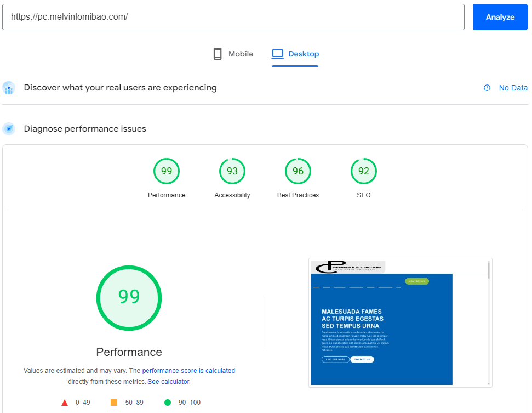Jump to the Performance score gauge 99

tap(167, 172)
